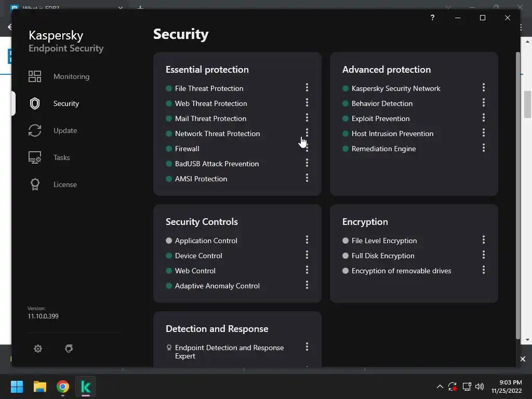The width and height of the screenshot is (532, 399).
Task: Click version number 11.10.0.399
Action: coord(43,316)
